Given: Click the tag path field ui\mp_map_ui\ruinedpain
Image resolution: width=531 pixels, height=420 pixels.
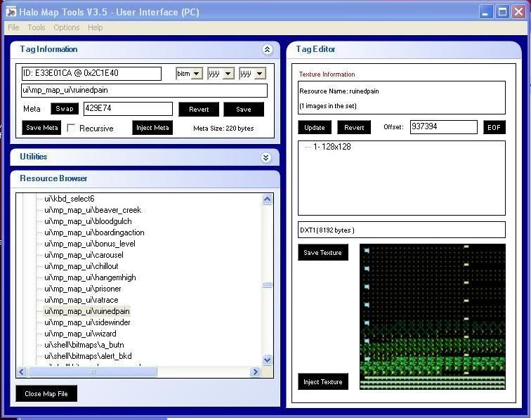Looking at the screenshot, I should click(x=144, y=91).
